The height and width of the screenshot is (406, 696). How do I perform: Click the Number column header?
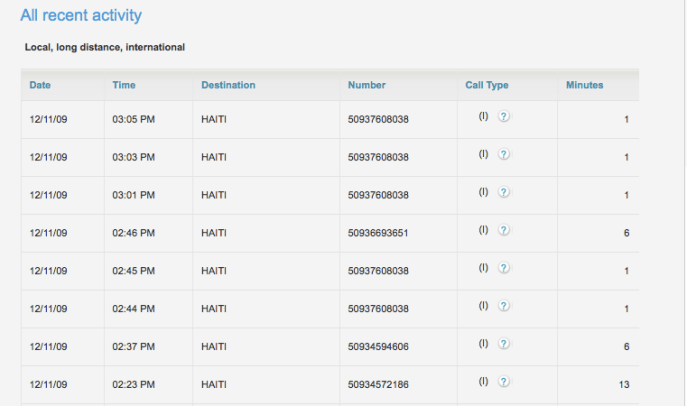[x=366, y=85]
